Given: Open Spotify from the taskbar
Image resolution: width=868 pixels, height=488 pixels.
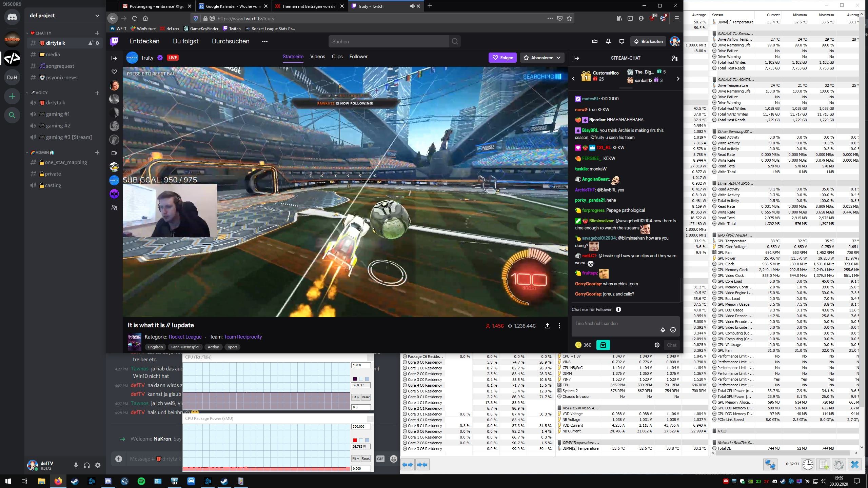Looking at the screenshot, I should point(141,481).
